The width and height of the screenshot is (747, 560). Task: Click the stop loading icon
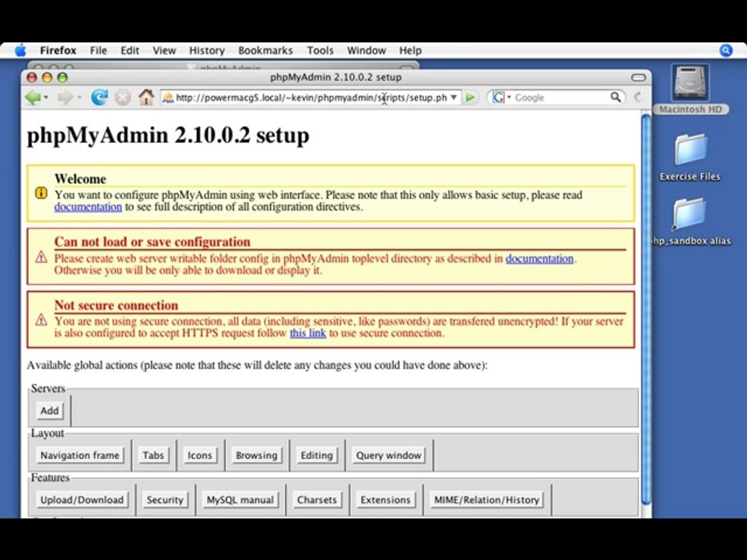point(123,98)
